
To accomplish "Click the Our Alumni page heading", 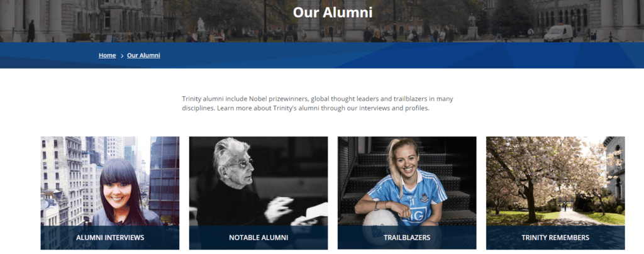I will coord(333,13).
